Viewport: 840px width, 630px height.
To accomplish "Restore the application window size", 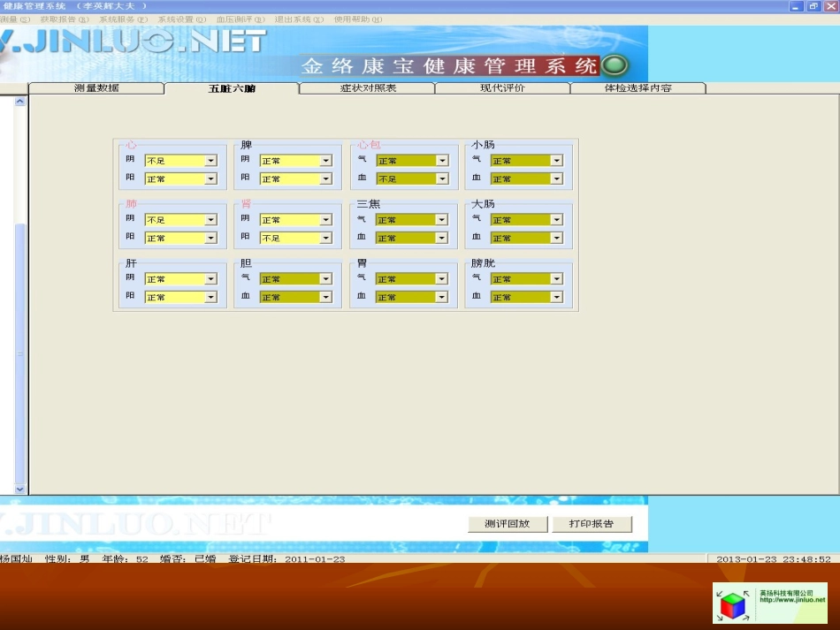I will pos(813,6).
